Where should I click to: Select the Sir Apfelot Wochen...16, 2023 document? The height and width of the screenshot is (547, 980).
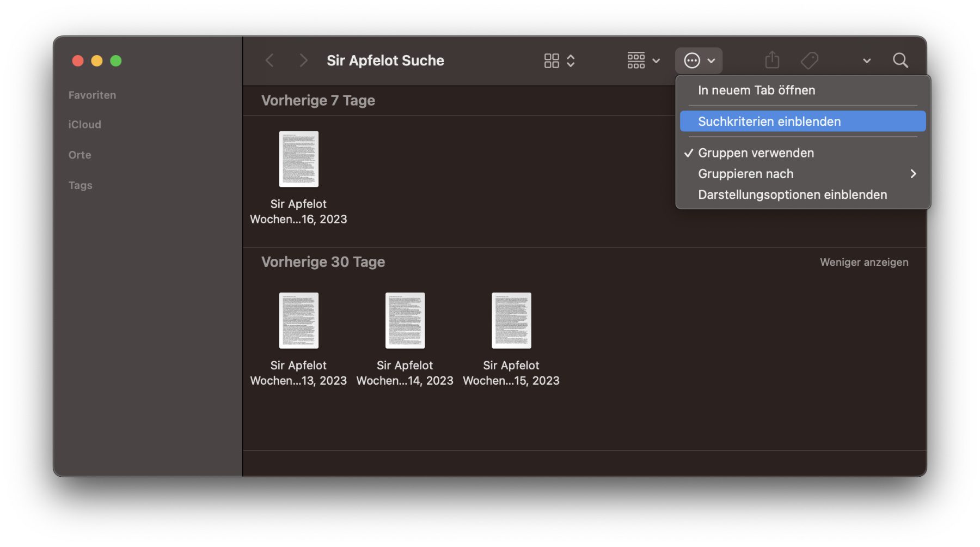pyautogui.click(x=298, y=160)
